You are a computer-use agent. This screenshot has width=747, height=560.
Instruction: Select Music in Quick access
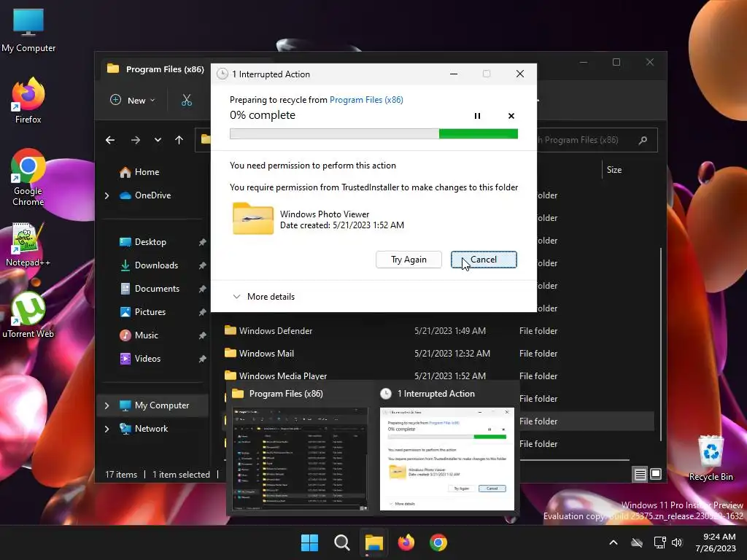tap(146, 335)
